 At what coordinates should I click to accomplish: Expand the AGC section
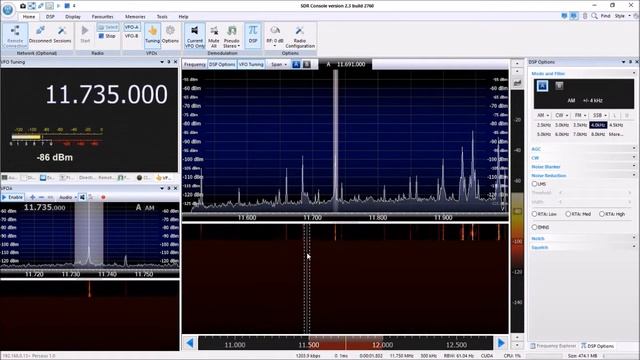(x=584, y=149)
